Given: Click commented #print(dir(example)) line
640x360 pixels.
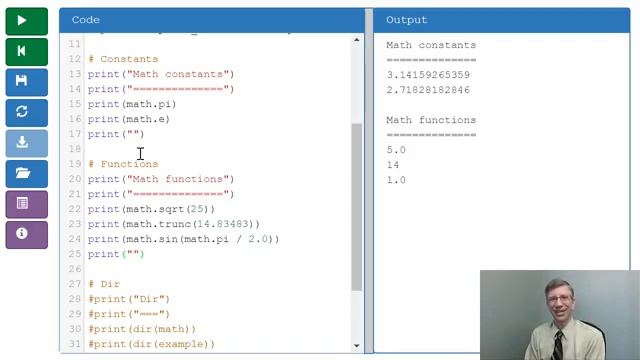Looking at the screenshot, I should (151, 344).
